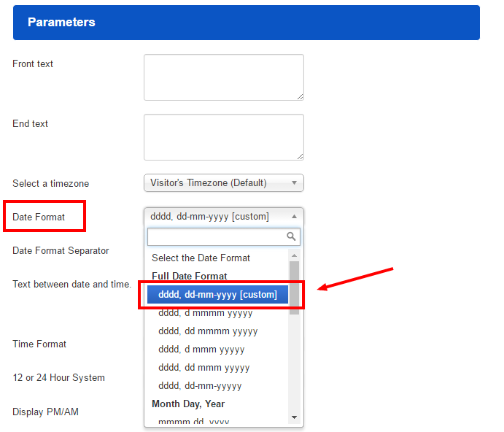Click the End text textarea
Viewport: 504px width, 432px height.
pos(224,137)
